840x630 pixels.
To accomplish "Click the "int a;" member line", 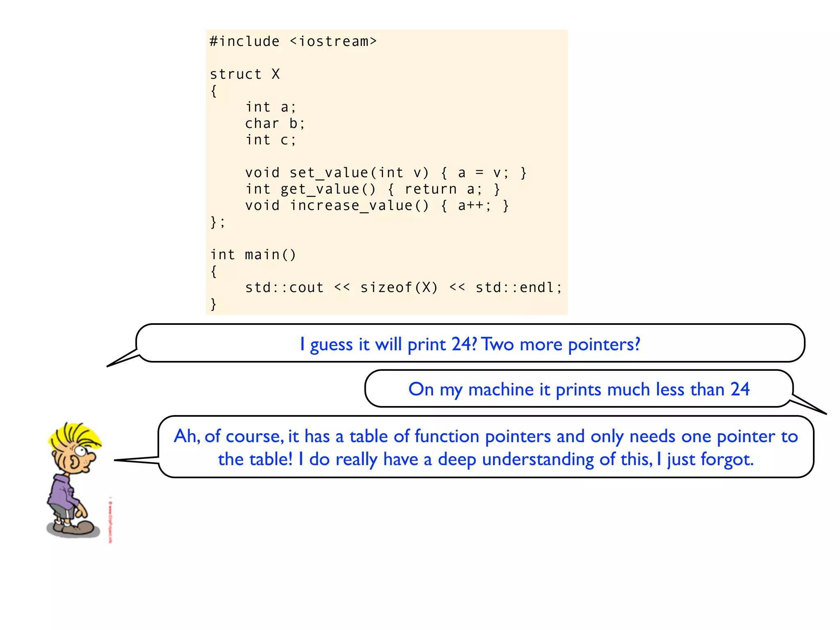I will pyautogui.click(x=271, y=107).
